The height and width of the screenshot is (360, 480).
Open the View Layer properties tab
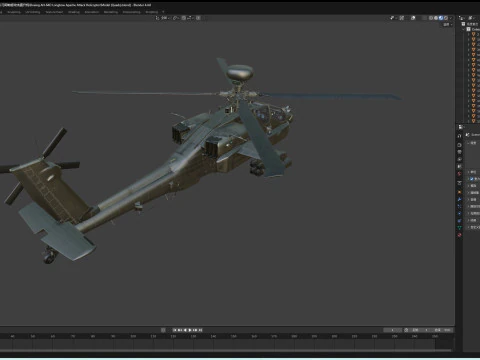click(459, 159)
